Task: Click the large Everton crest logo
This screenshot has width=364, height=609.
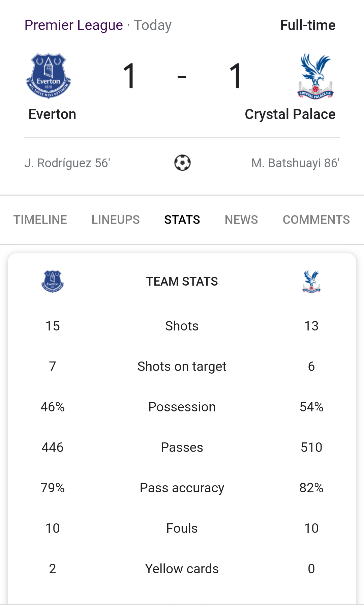Action: click(x=49, y=76)
